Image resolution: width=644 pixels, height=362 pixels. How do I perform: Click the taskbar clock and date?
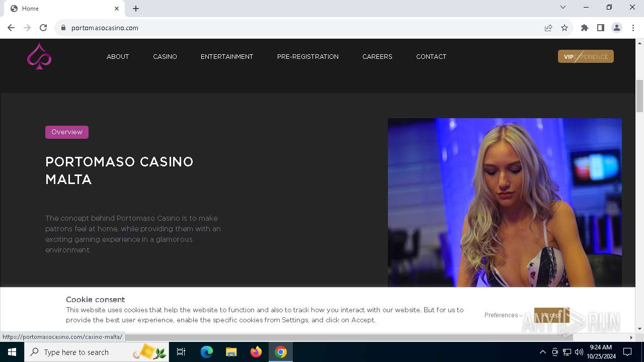pos(601,352)
